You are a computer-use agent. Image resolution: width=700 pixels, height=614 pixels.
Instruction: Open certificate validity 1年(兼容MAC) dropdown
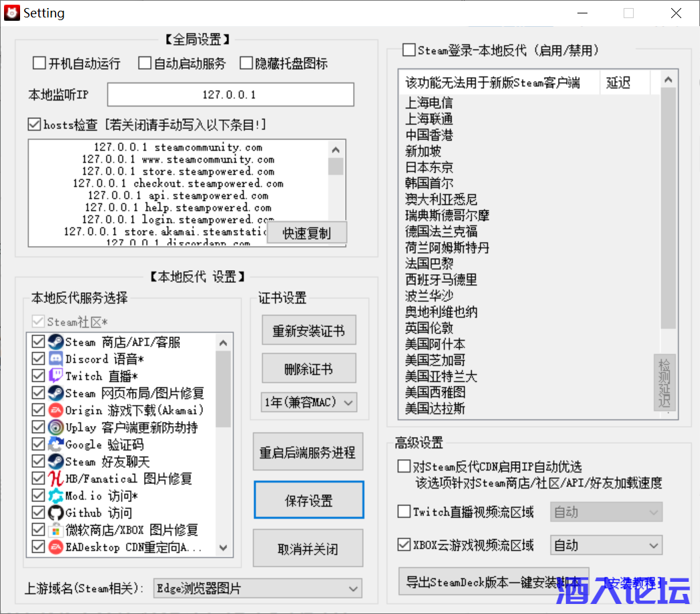click(x=309, y=402)
